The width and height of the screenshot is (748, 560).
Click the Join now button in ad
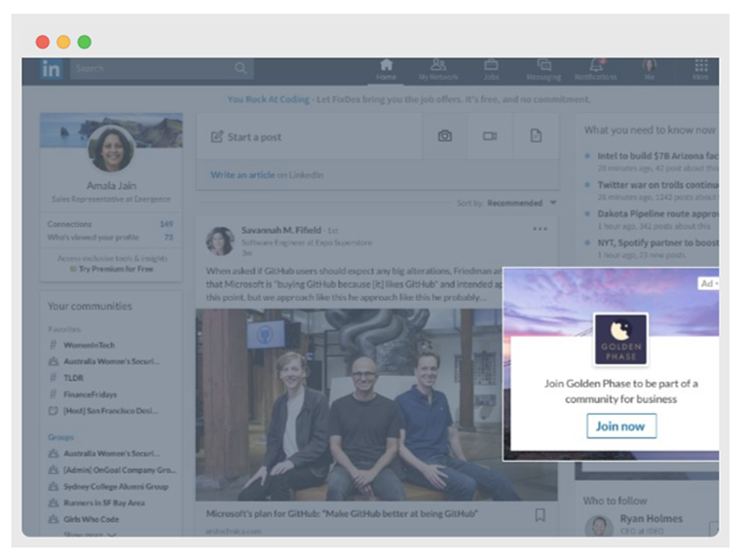[x=620, y=427]
